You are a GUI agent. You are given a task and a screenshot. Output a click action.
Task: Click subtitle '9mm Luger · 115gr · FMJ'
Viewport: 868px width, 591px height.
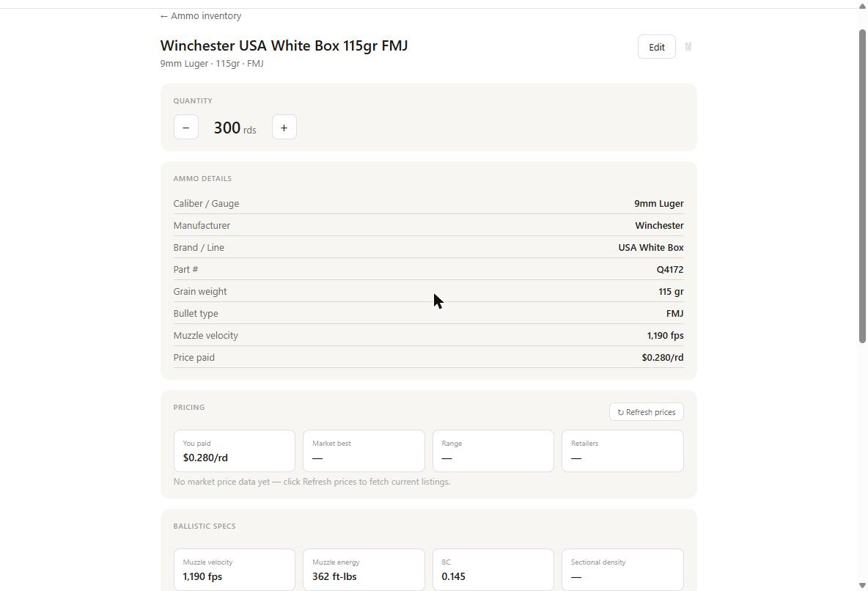tap(211, 64)
